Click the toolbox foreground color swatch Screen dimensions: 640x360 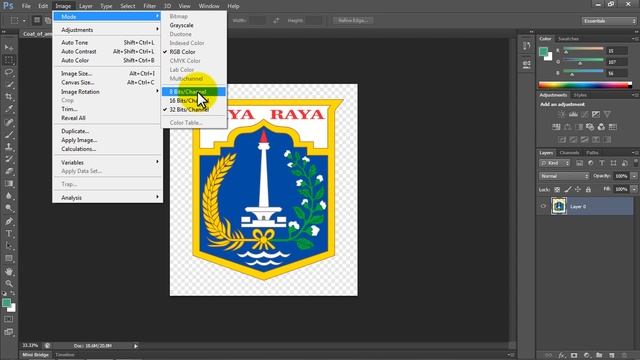pyautogui.click(x=7, y=303)
